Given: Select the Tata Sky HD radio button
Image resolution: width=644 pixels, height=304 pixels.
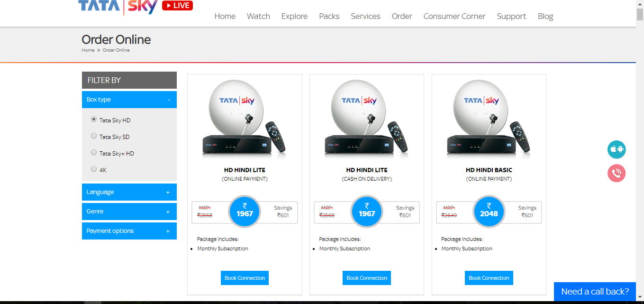Looking at the screenshot, I should [x=94, y=120].
